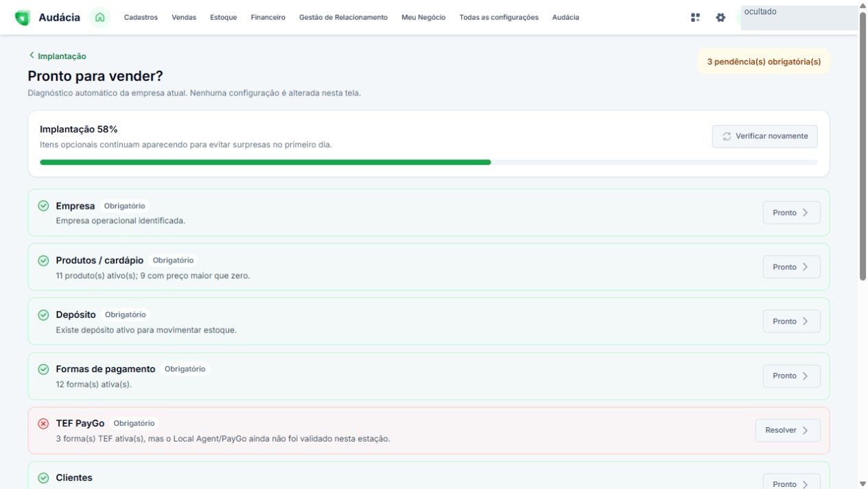Go back via the Implantação link

pyautogui.click(x=58, y=56)
